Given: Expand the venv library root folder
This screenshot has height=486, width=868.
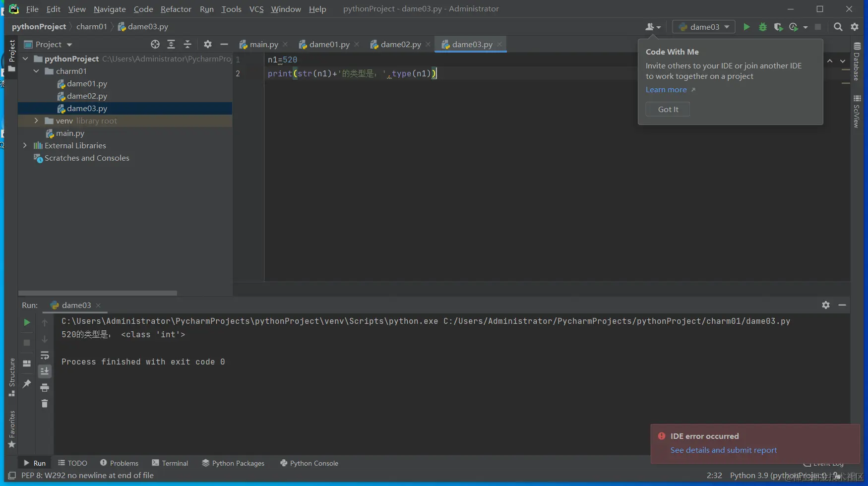Looking at the screenshot, I should pos(36,121).
